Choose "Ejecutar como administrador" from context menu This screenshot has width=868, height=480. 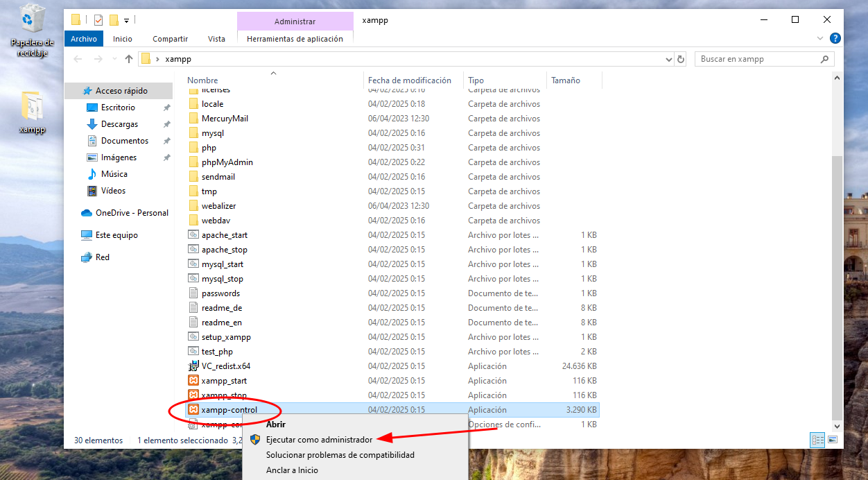click(319, 440)
